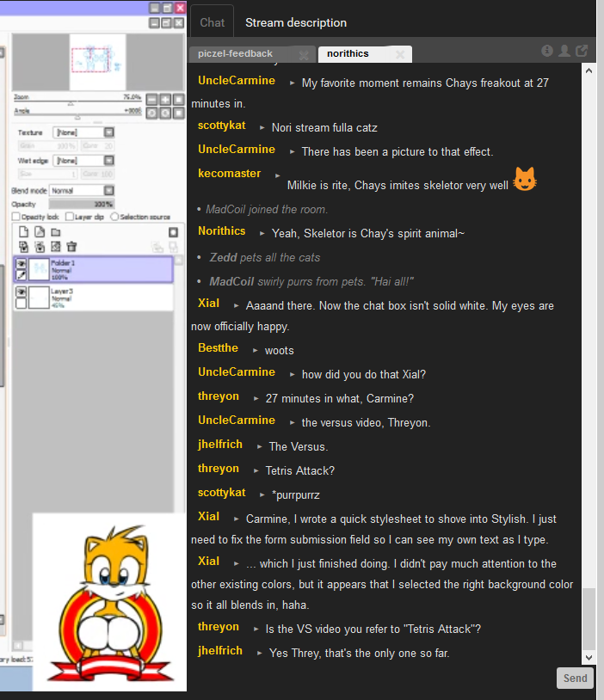Viewport: 604px width, 700px height.
Task: Click the zoom in plus button
Action: pos(165,100)
